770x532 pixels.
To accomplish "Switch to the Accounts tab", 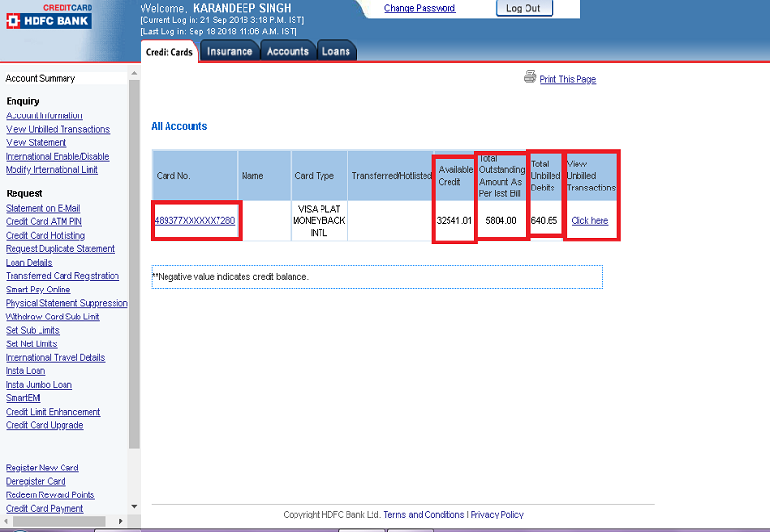I will click(x=287, y=51).
